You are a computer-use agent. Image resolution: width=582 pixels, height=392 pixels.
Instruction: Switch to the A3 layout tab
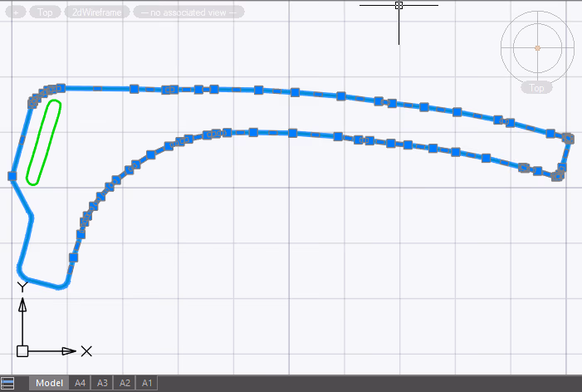pyautogui.click(x=102, y=383)
